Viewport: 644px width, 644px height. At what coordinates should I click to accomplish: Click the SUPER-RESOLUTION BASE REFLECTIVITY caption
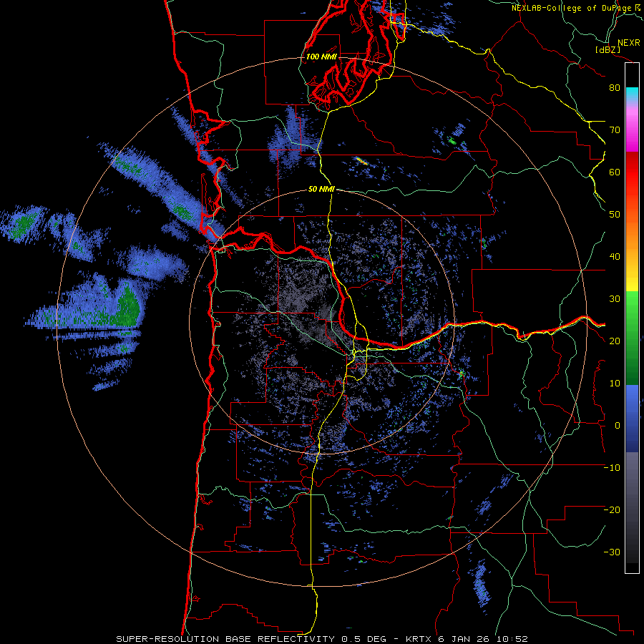(225, 639)
